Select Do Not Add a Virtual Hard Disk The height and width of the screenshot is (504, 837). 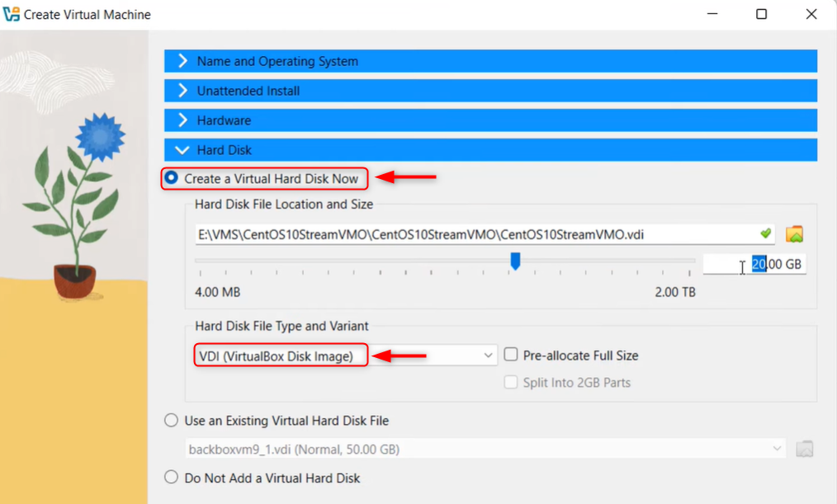click(171, 477)
